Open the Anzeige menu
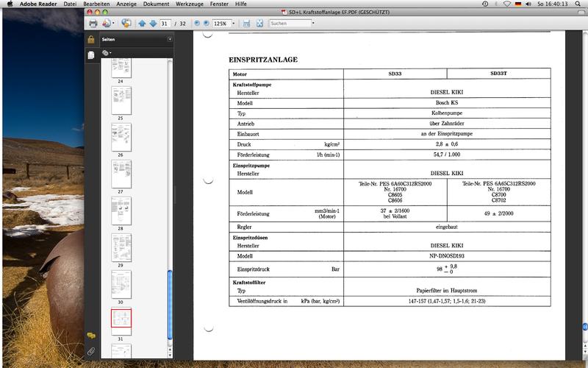Image resolution: width=588 pixels, height=368 pixels. point(125,4)
